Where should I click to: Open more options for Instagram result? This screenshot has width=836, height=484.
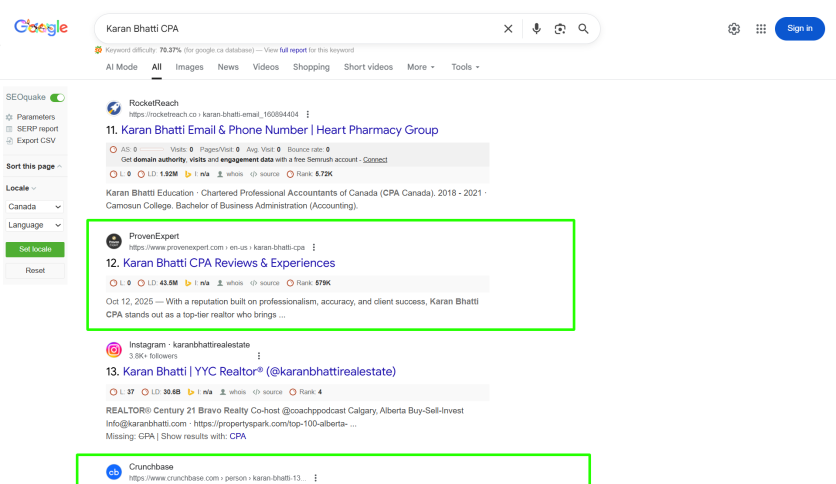pos(259,356)
